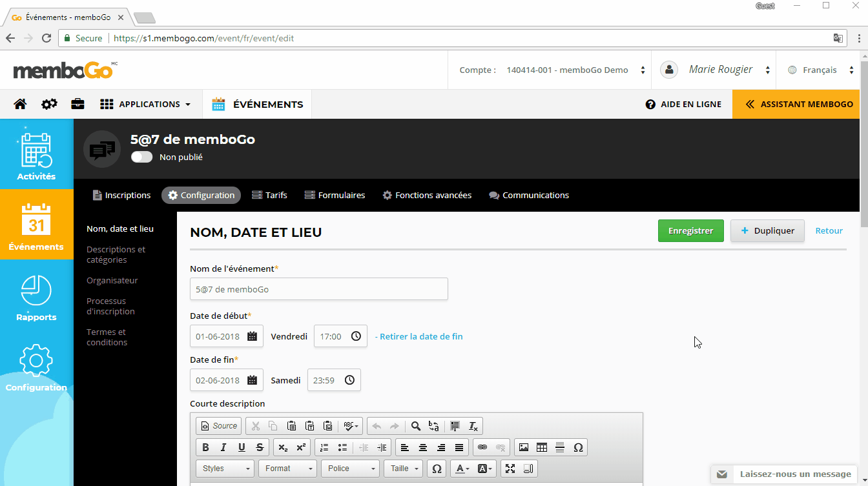Toggle strikethrough formatting in the editor
The height and width of the screenshot is (486, 868).
tap(260, 447)
